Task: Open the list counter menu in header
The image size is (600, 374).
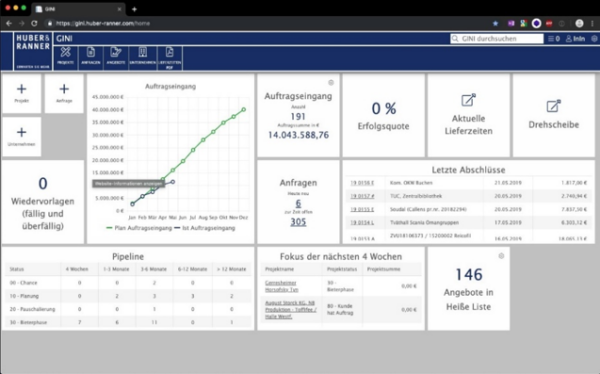Action: point(553,39)
